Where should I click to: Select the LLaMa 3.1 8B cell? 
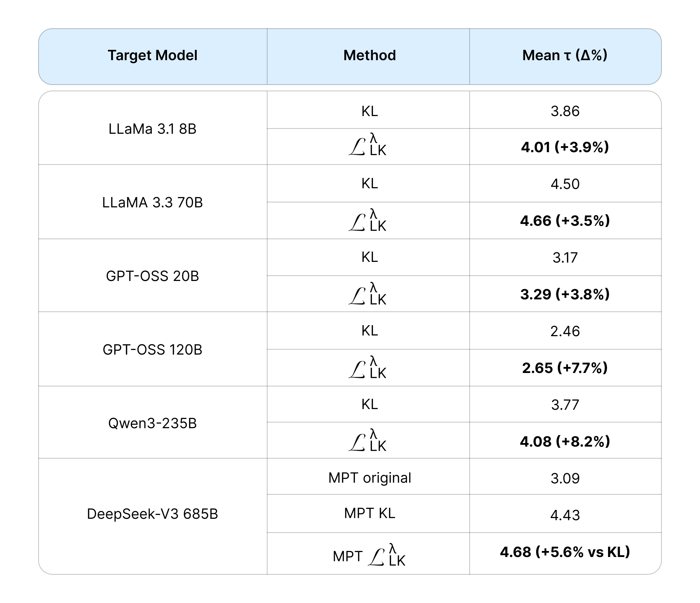(153, 129)
